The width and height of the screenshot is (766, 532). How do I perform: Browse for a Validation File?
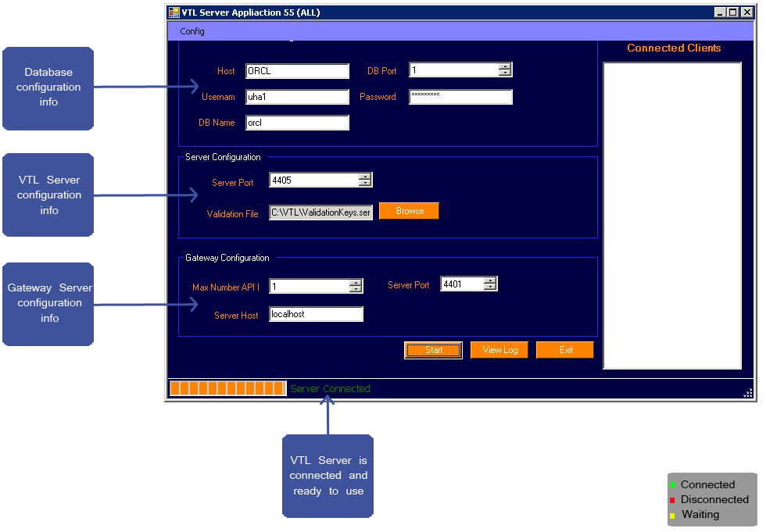pyautogui.click(x=408, y=210)
